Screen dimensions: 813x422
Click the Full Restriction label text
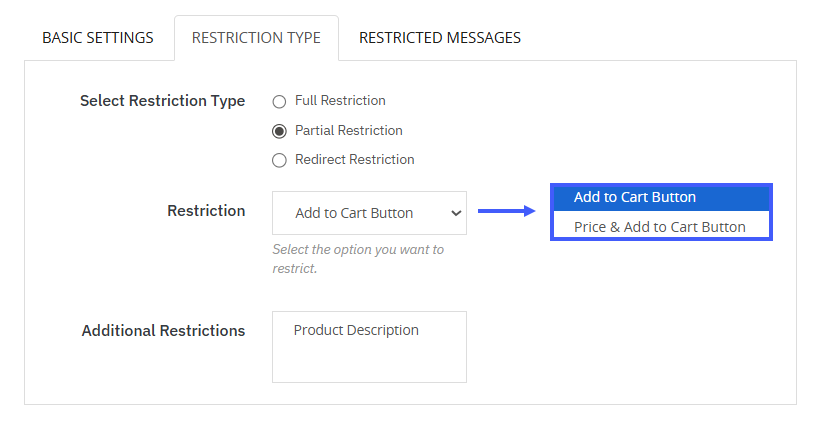[340, 101]
